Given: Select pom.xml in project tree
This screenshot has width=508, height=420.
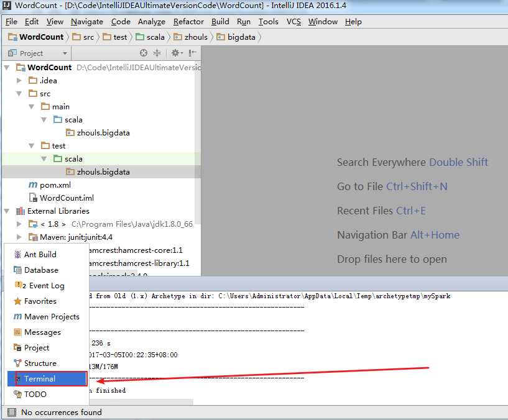Looking at the screenshot, I should pos(50,185).
